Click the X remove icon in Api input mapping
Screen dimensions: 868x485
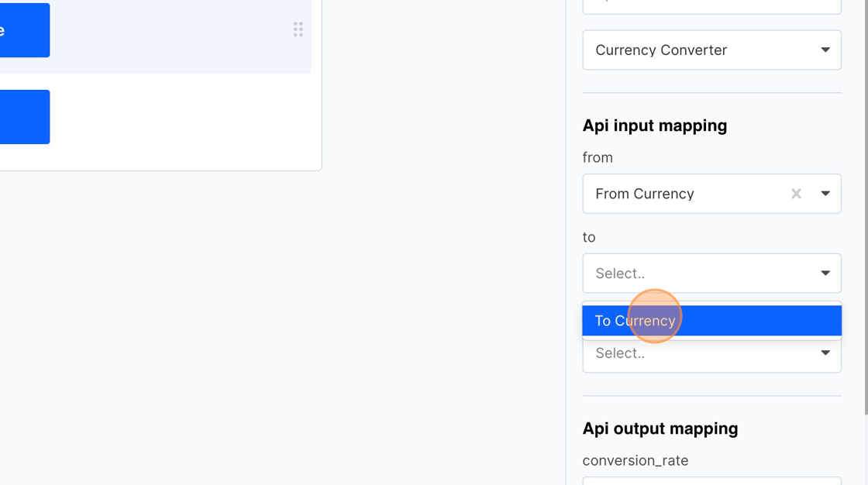click(x=796, y=194)
